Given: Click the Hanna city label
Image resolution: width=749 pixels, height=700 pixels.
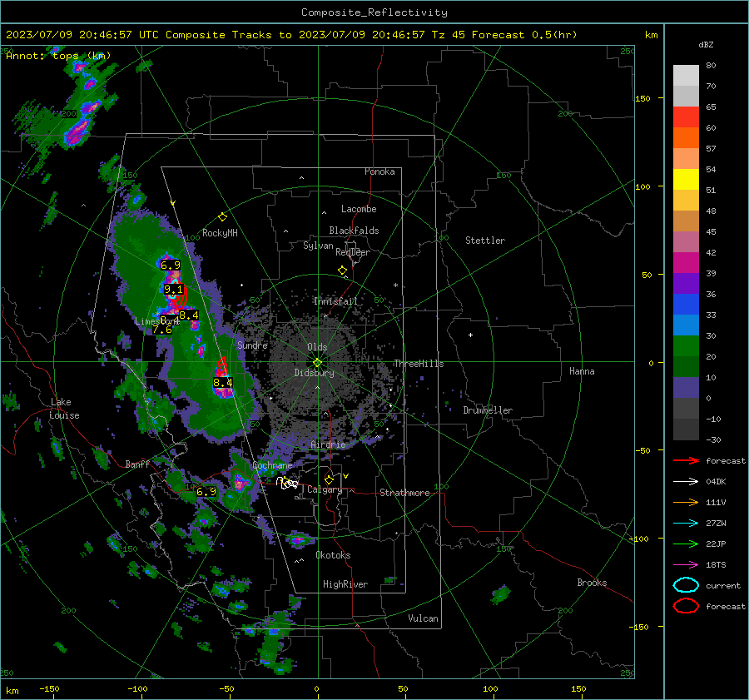Looking at the screenshot, I should coord(582,371).
